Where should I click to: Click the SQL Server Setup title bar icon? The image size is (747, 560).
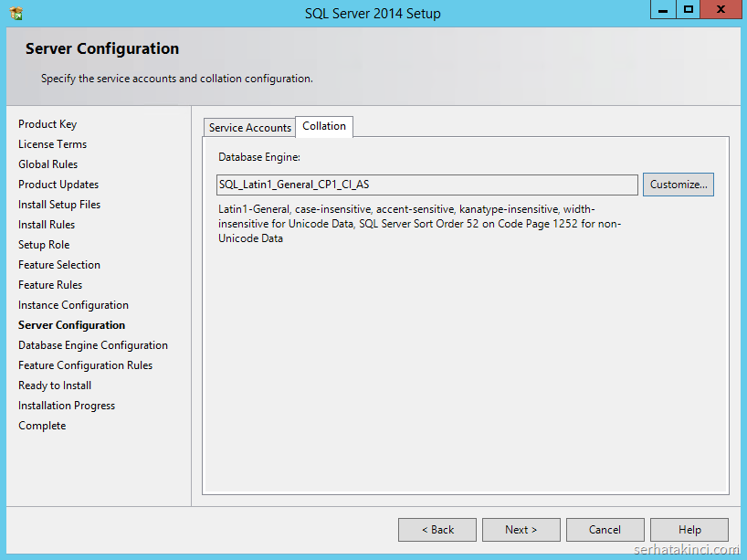16,14
